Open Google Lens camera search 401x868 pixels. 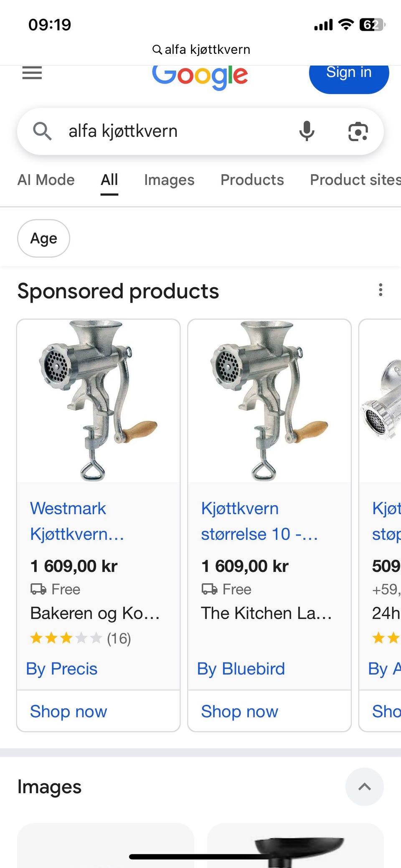pyautogui.click(x=358, y=132)
